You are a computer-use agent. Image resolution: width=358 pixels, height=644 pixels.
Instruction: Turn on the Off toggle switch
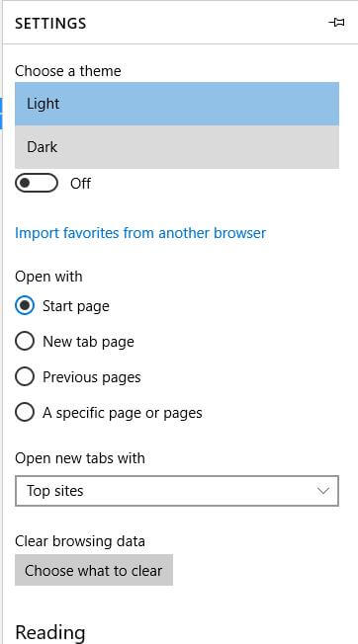click(37, 183)
